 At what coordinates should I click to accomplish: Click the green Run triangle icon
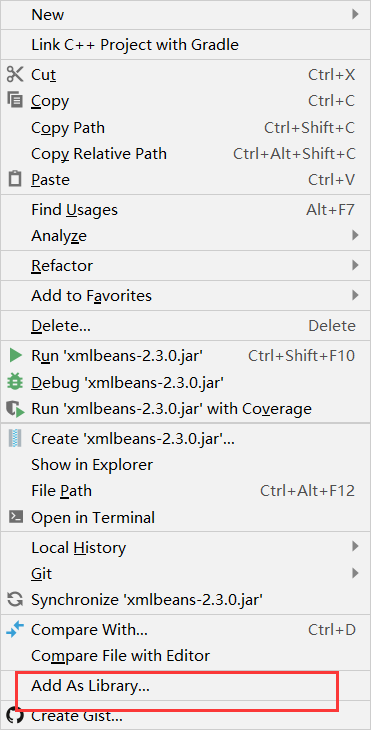(15, 356)
